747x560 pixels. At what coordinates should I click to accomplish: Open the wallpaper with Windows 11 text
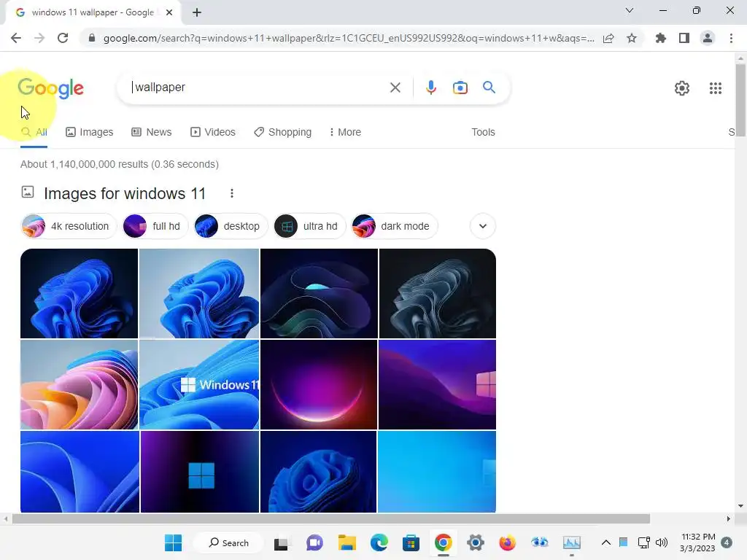point(199,385)
